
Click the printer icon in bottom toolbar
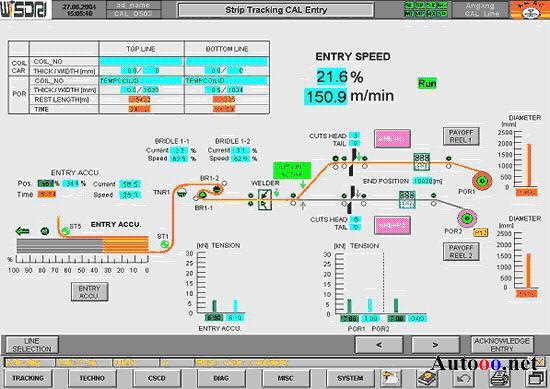click(x=499, y=379)
